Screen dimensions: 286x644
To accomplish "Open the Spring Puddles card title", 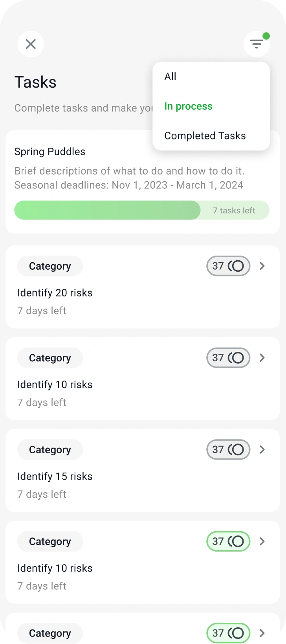I will coord(50,152).
